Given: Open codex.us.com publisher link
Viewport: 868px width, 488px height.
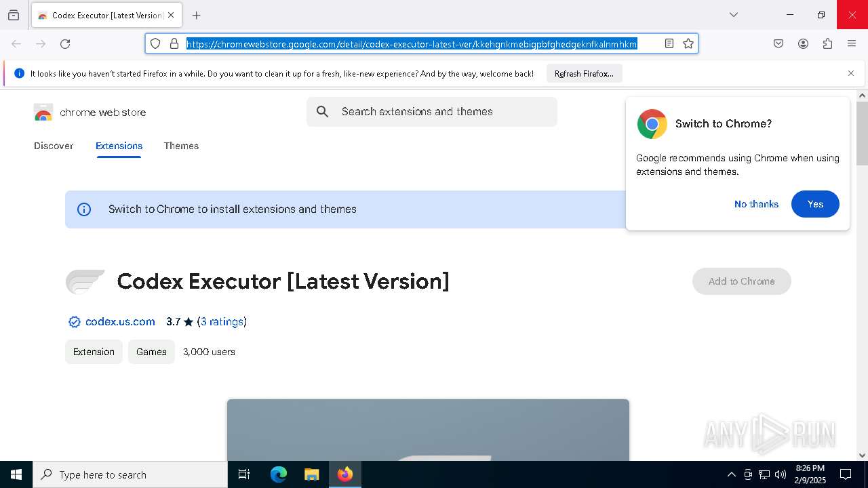Looking at the screenshot, I should [x=120, y=322].
